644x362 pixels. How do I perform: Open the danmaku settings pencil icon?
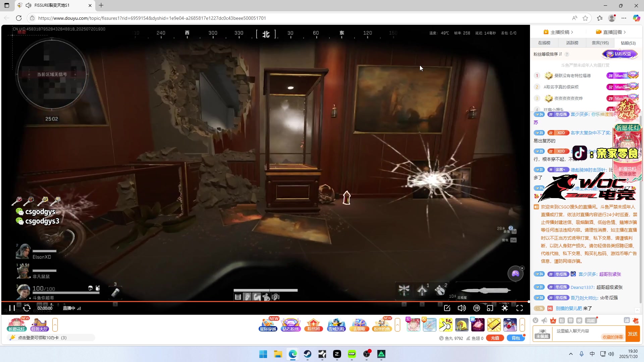coord(447,308)
